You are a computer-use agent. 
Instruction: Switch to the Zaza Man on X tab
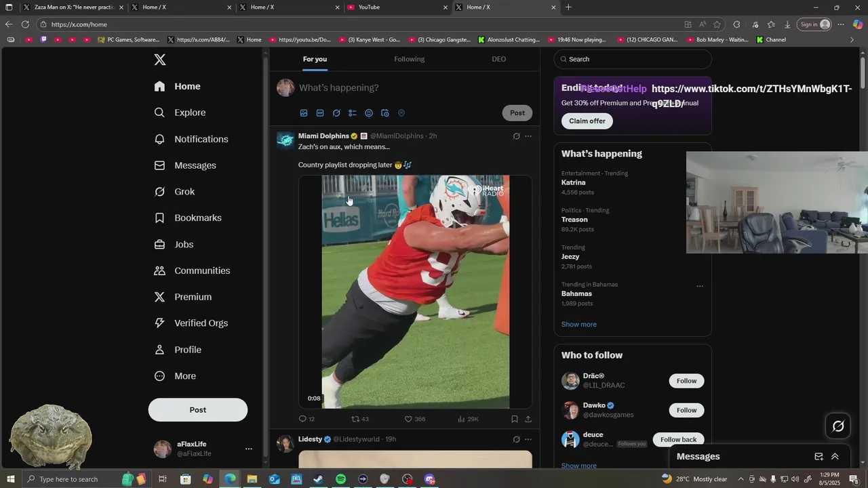[73, 7]
